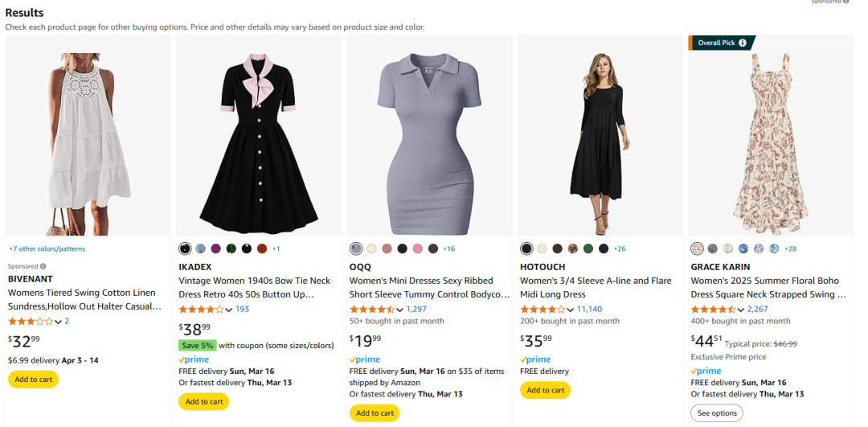Expand rating chevron for OQQ mini dress
This screenshot has width=868, height=427.
click(399, 310)
